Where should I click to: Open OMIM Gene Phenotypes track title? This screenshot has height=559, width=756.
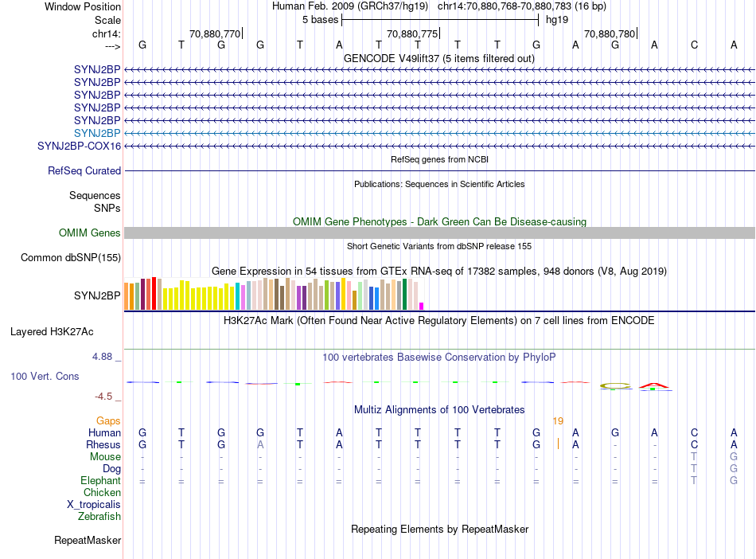coord(439,221)
